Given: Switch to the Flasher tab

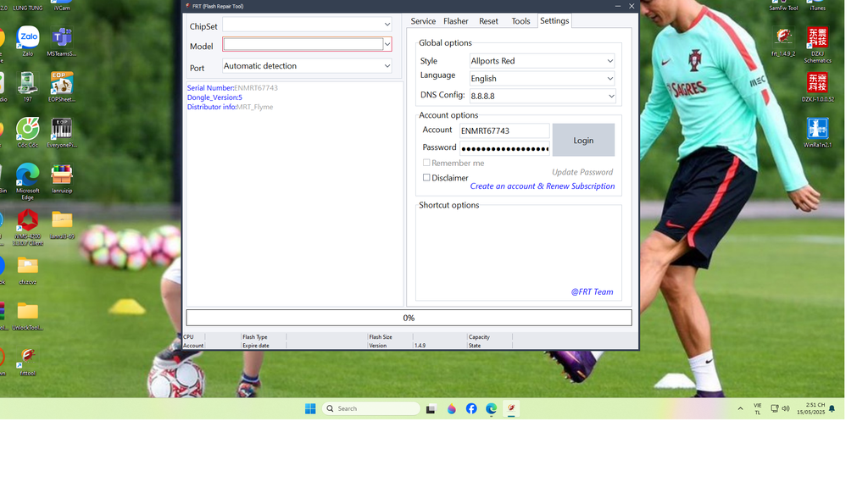Looking at the screenshot, I should 455,21.
